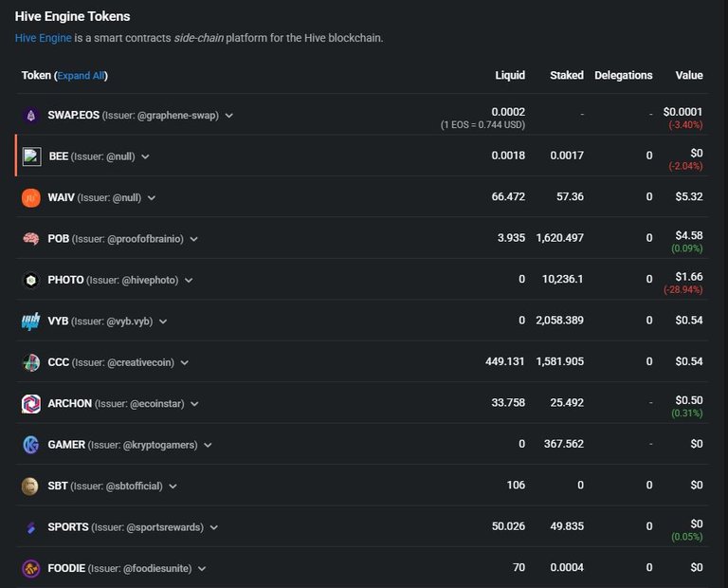The image size is (728, 588).
Task: Click the SWAP.EOS token icon
Action: pyautogui.click(x=31, y=115)
